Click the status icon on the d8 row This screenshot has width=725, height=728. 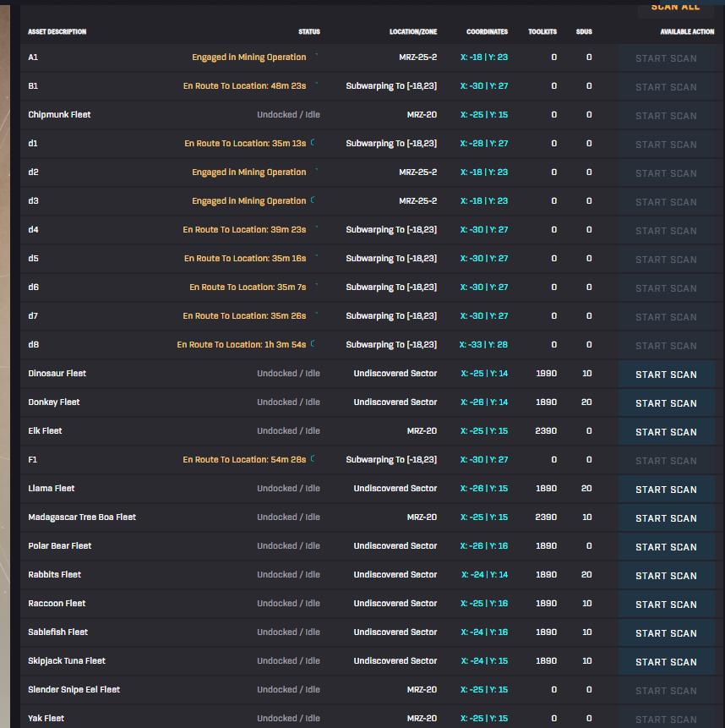[x=313, y=342]
